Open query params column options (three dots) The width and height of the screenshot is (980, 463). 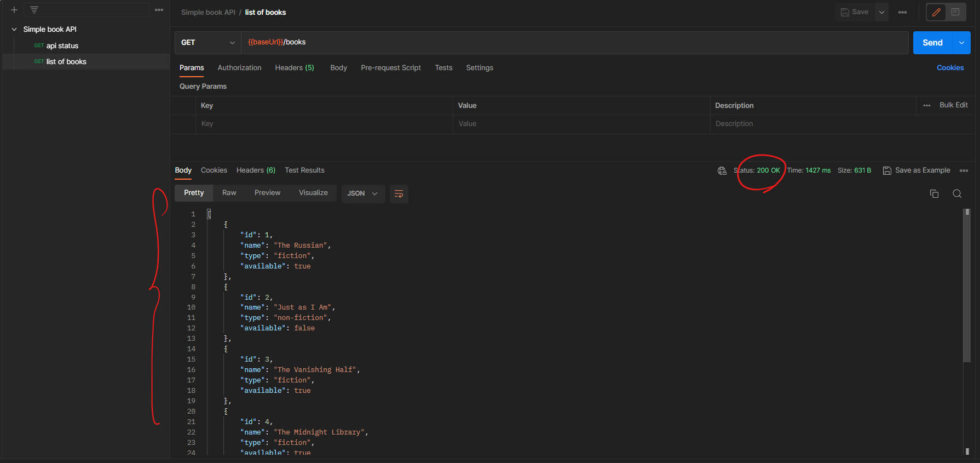coord(927,105)
